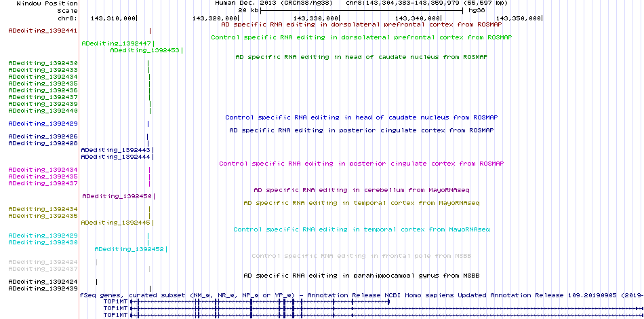Click Control specific head of caudate nucleus title
Image resolution: width=644 pixels, height=319 pixels.
tap(361, 117)
